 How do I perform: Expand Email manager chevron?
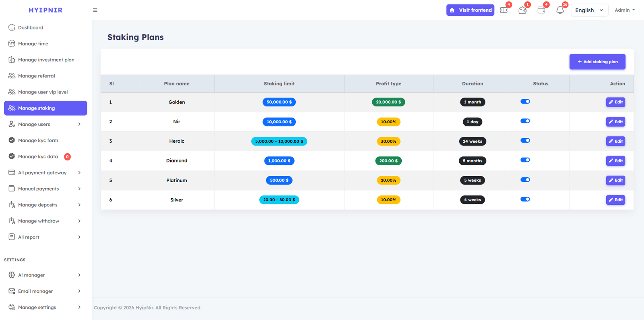tap(79, 291)
